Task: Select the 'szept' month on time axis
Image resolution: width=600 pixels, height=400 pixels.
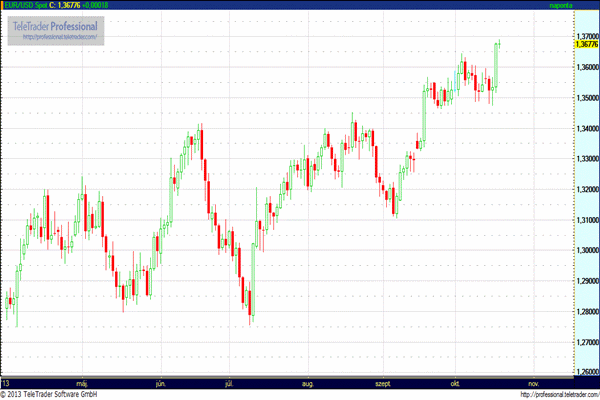Action: pos(383,383)
